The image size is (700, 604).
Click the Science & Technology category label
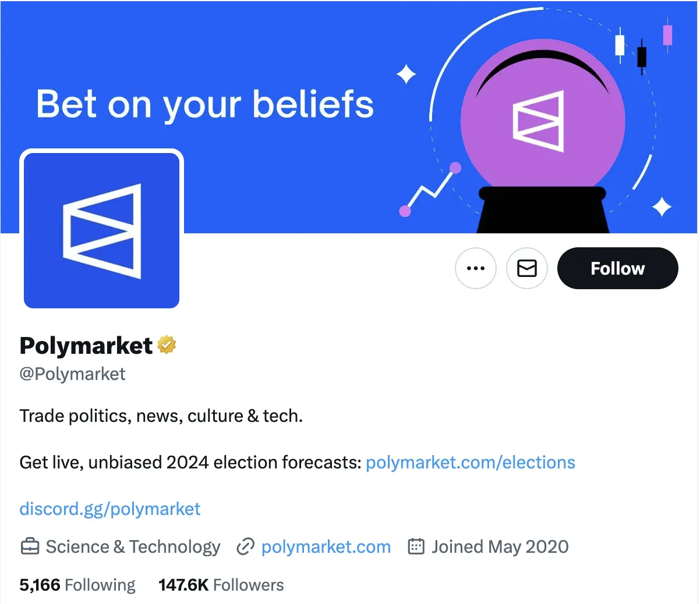coord(133,546)
